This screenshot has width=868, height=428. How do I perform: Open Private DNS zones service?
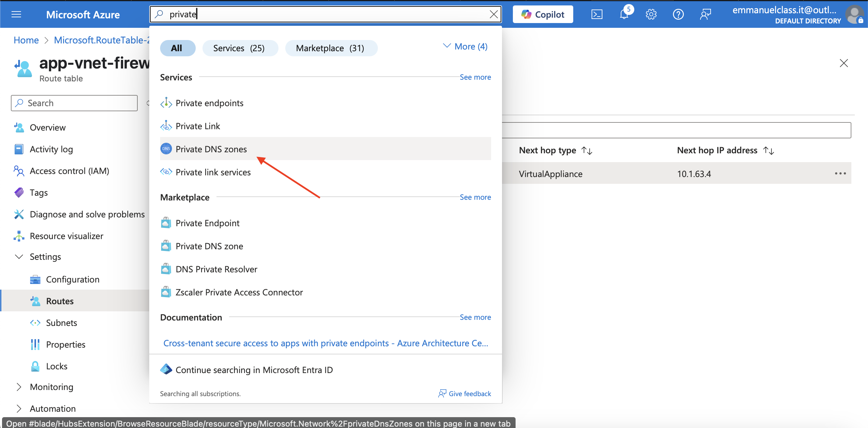click(x=325, y=149)
